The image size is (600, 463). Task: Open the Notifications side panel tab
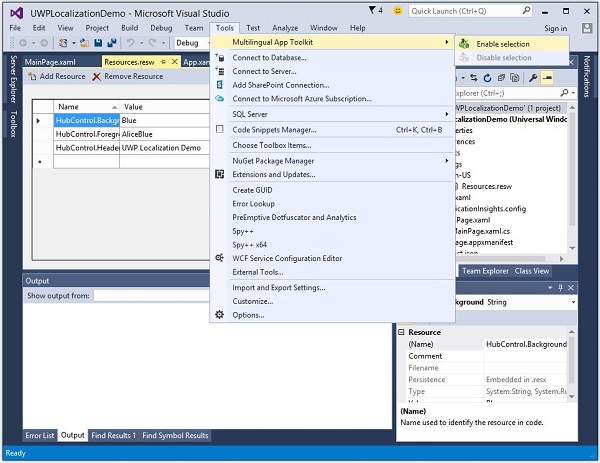pyautogui.click(x=587, y=76)
